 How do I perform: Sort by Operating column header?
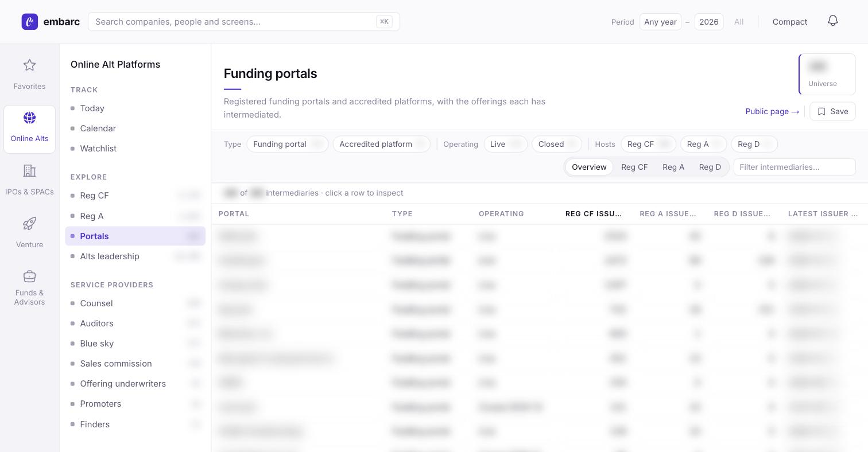501,214
